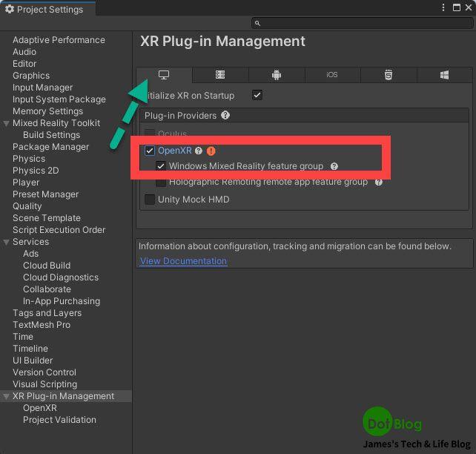Open Input System Package settings

[x=59, y=99]
